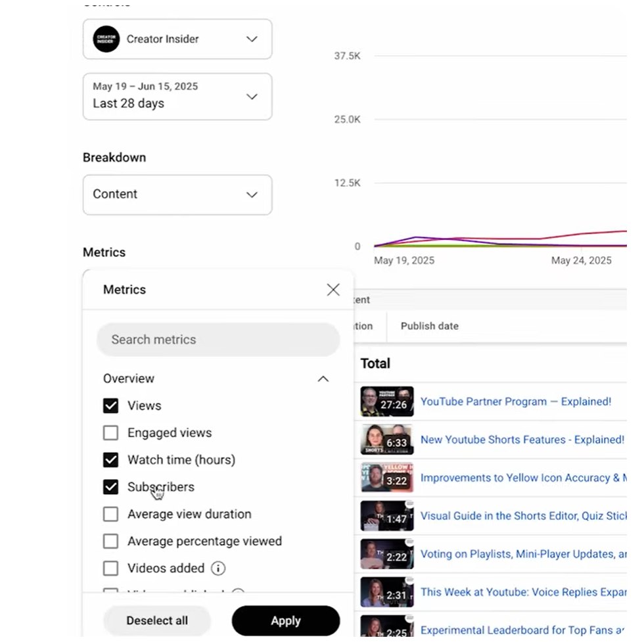Click the 25.0K chart axis value
Viewport: 644px width, 644px height.
point(347,120)
